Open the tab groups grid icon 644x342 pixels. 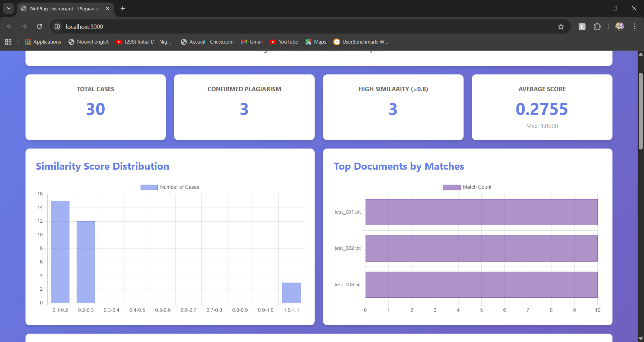coord(8,42)
